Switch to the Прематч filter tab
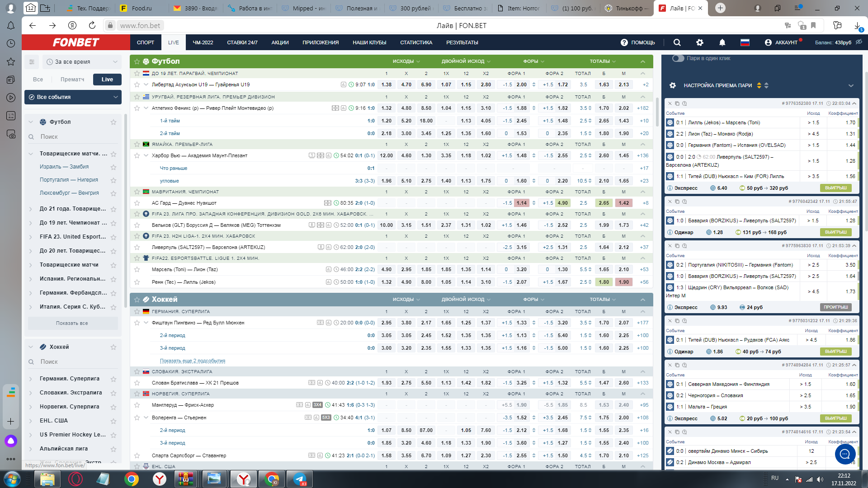The width and height of the screenshot is (868, 488). 72,80
